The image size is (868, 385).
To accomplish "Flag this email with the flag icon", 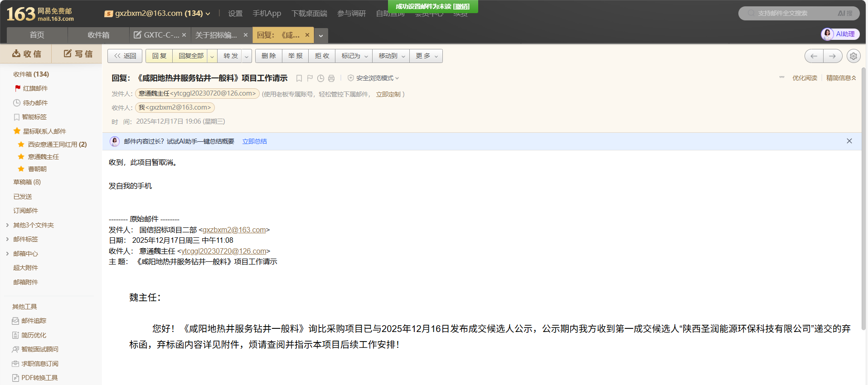I will [310, 78].
